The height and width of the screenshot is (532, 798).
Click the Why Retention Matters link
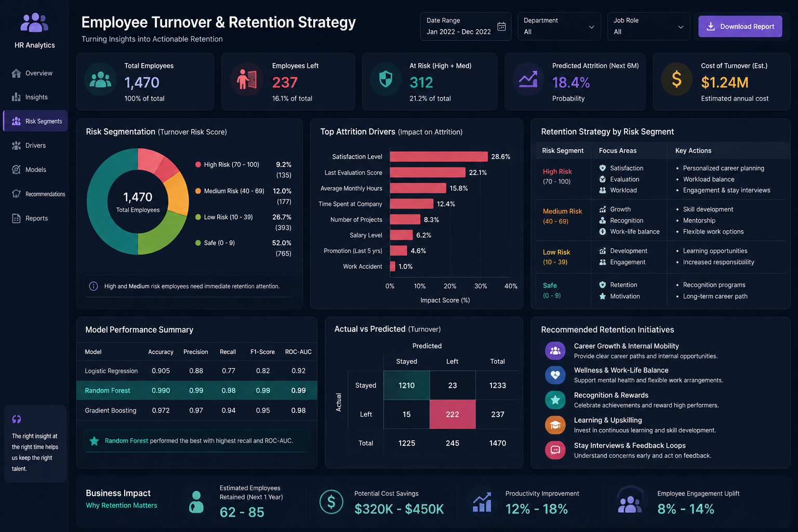121,506
